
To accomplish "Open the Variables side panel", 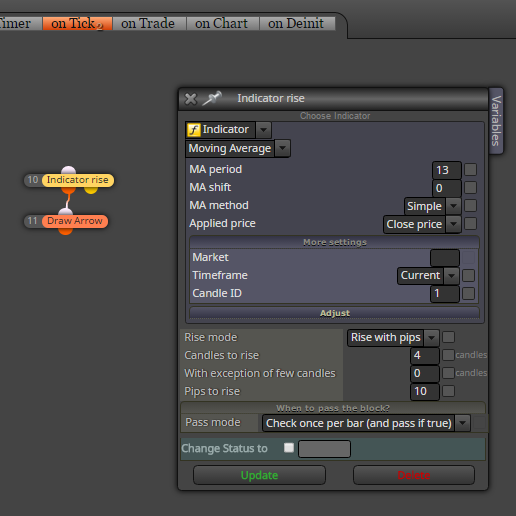I will [496, 121].
